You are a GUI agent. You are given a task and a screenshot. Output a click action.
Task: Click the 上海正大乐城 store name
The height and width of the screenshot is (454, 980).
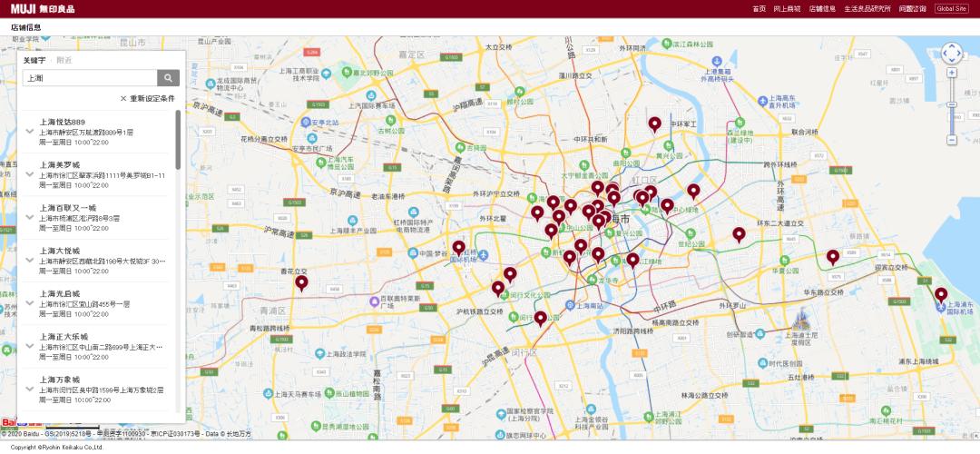[64, 337]
